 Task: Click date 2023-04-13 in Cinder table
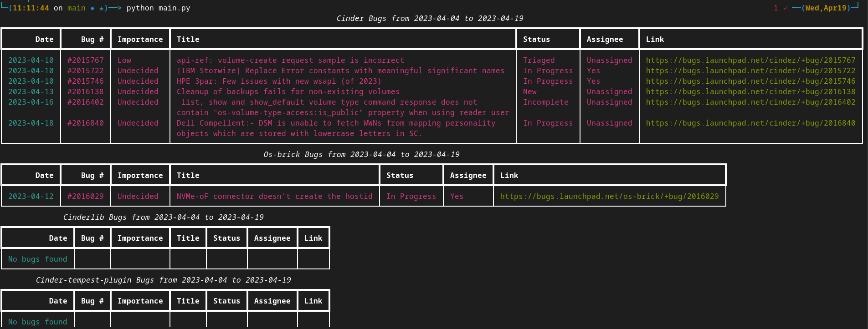point(31,91)
